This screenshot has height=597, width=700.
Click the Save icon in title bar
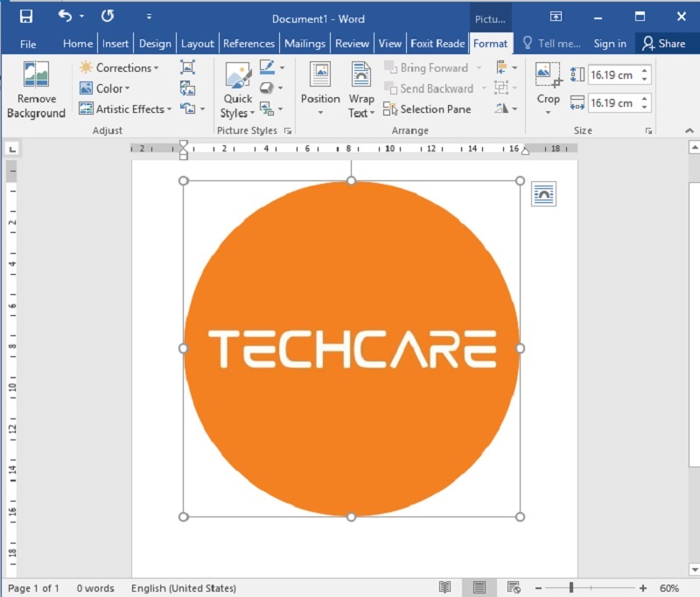tap(25, 17)
